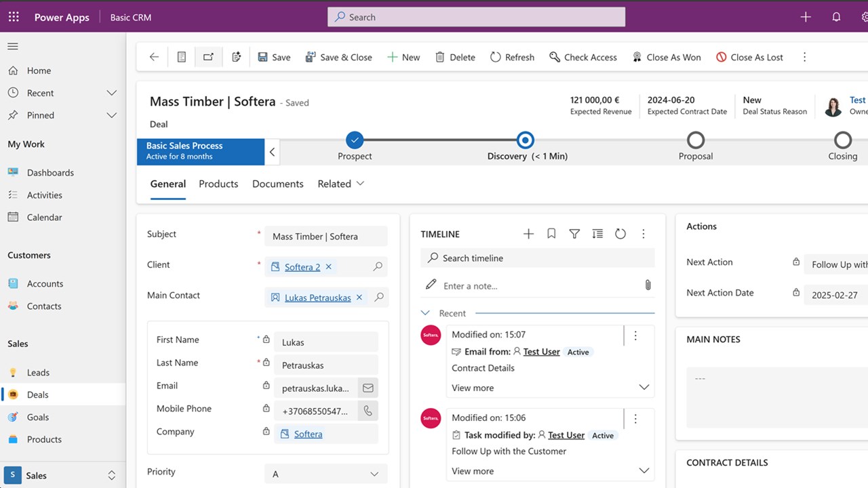Viewport: 868px width, 488px height.
Task: Click the send email icon beside Email
Action: pos(368,388)
